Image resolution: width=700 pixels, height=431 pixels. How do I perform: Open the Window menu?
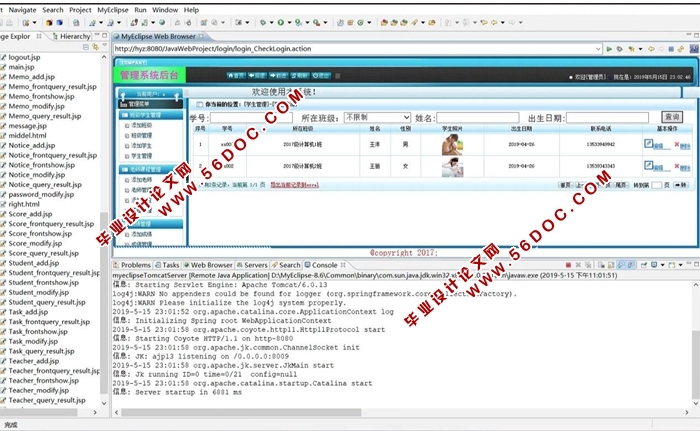pyautogui.click(x=165, y=10)
